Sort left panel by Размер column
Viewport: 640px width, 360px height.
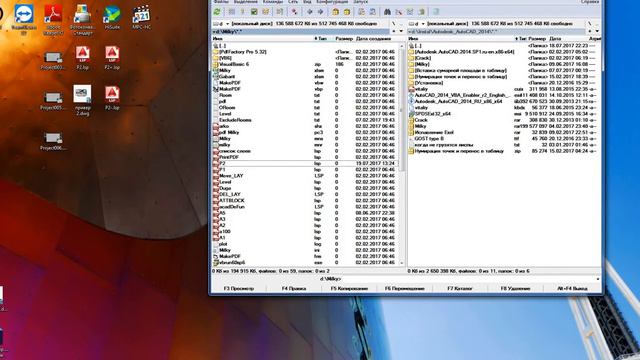tap(344, 39)
